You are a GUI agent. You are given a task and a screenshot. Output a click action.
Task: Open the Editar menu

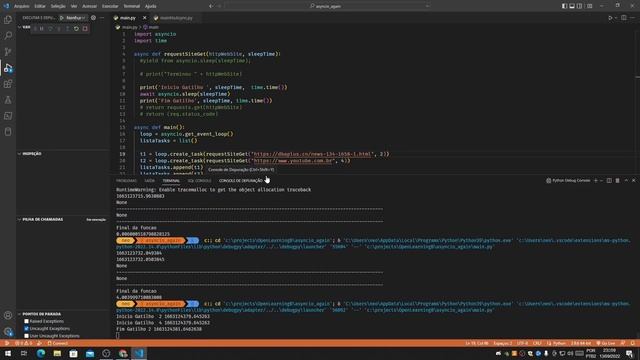[x=40, y=6]
